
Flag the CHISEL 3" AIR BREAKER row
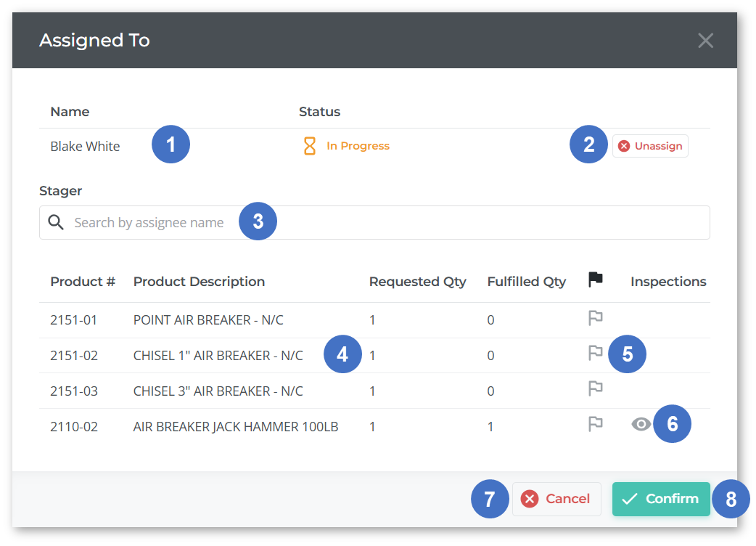pos(595,389)
